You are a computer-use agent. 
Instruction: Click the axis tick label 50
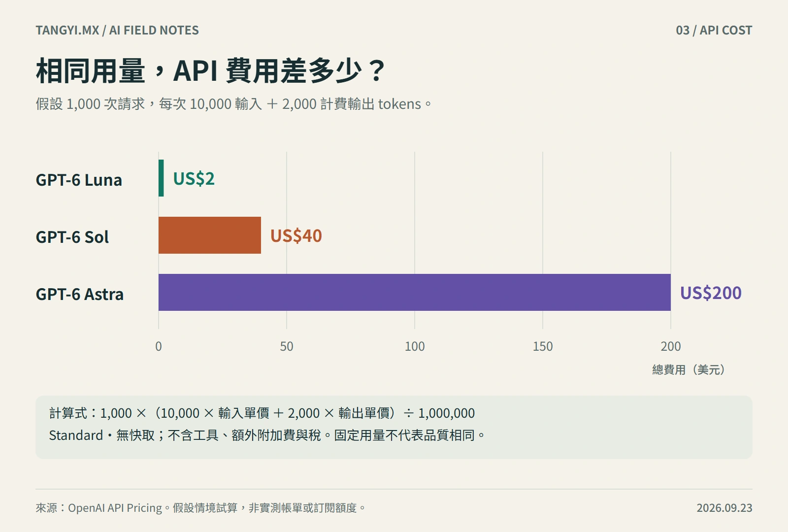pos(287,346)
